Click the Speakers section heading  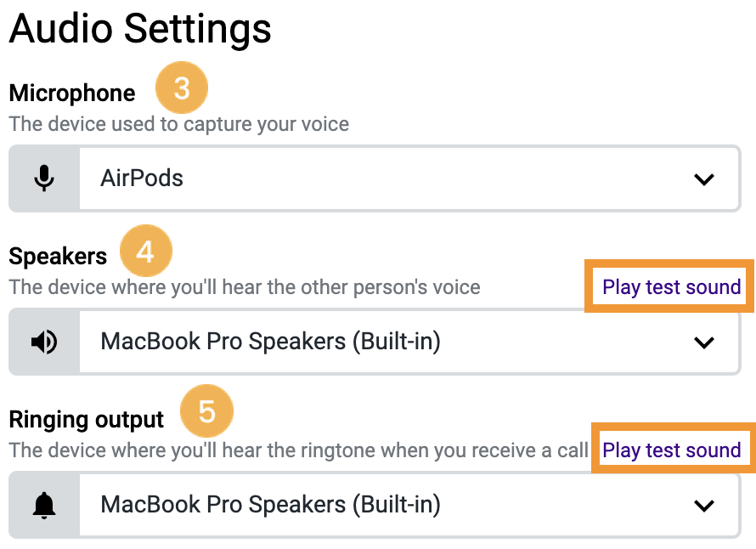point(58,256)
